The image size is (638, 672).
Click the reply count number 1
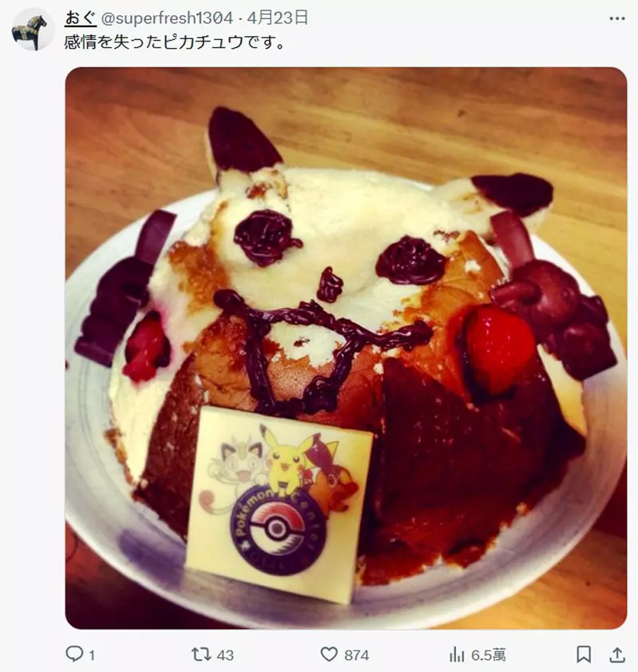point(92,655)
